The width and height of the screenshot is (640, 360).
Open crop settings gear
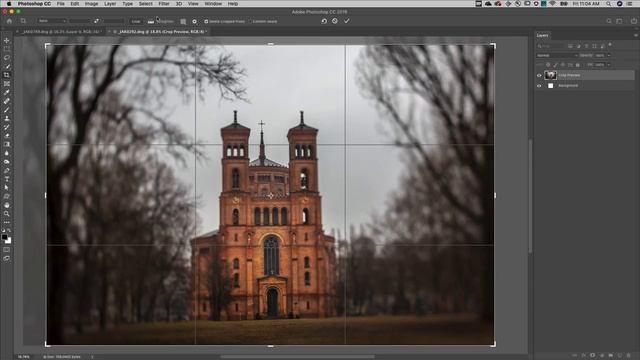[194, 21]
